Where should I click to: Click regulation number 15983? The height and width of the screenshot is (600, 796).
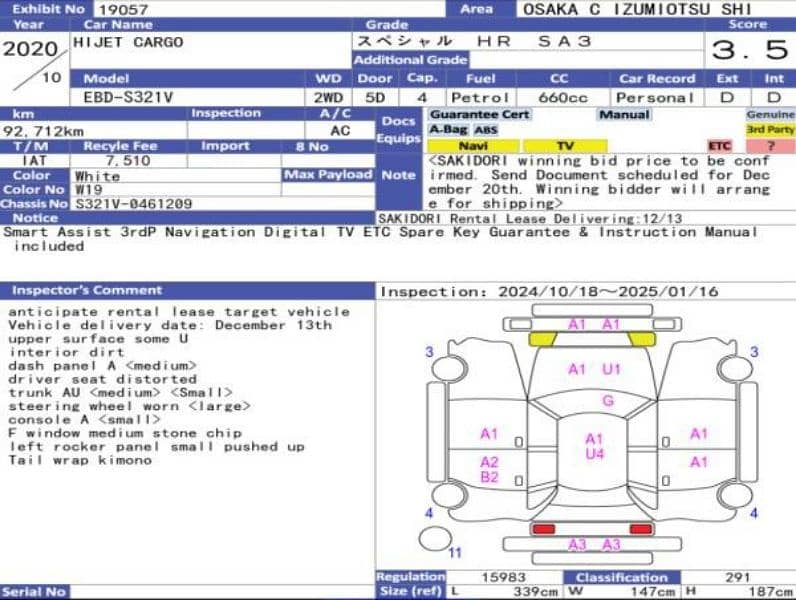coord(504,577)
